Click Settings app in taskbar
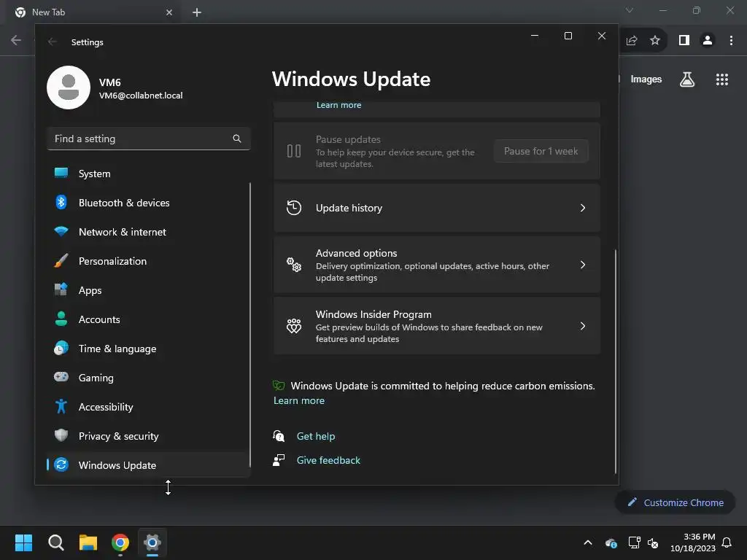747x560 pixels. click(152, 542)
